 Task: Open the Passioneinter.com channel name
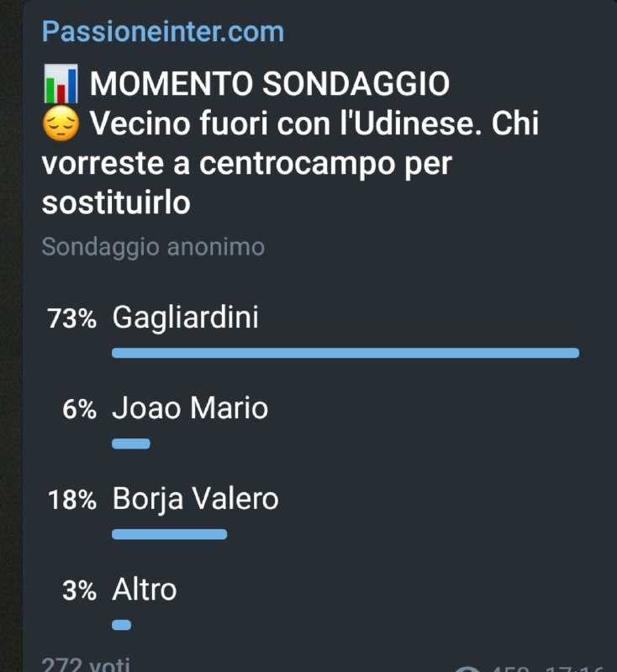click(x=163, y=32)
